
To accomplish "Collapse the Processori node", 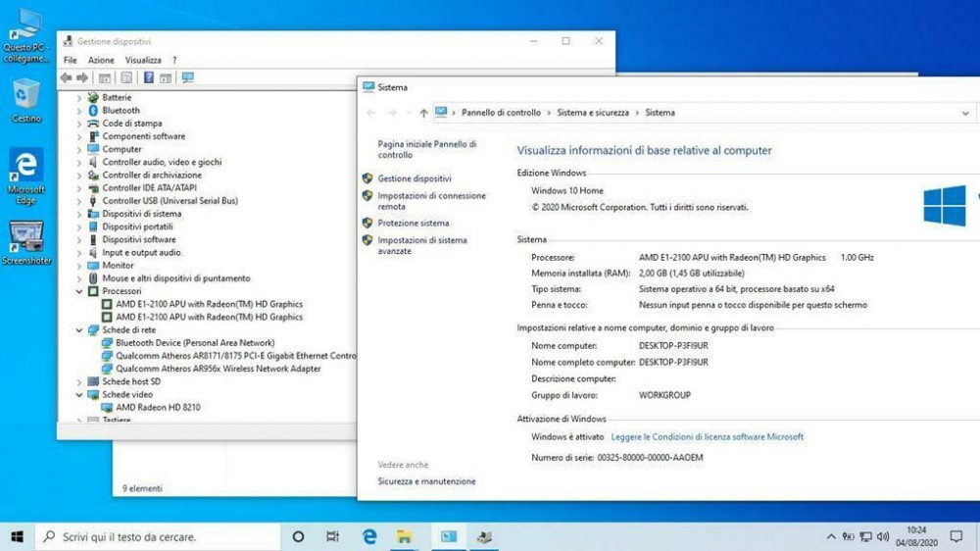I will (x=78, y=291).
